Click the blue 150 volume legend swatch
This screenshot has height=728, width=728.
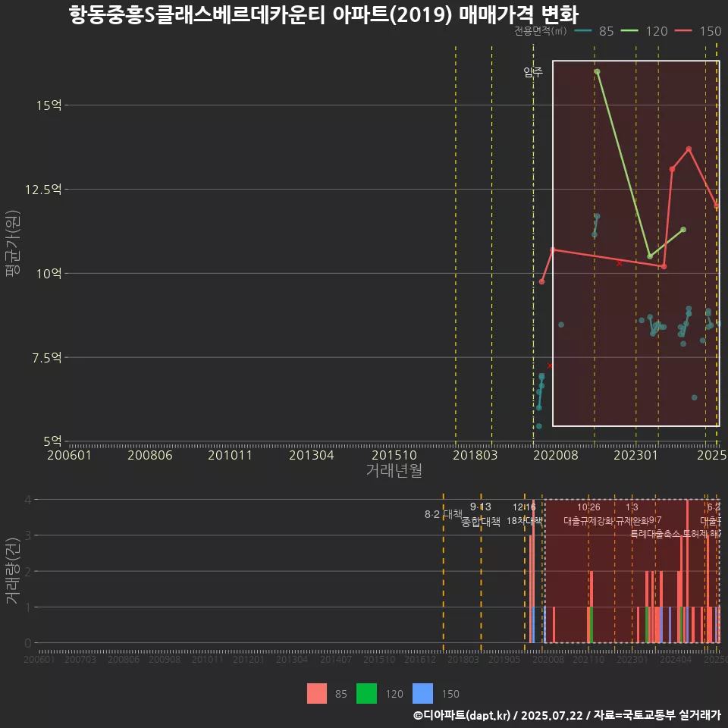tap(422, 693)
